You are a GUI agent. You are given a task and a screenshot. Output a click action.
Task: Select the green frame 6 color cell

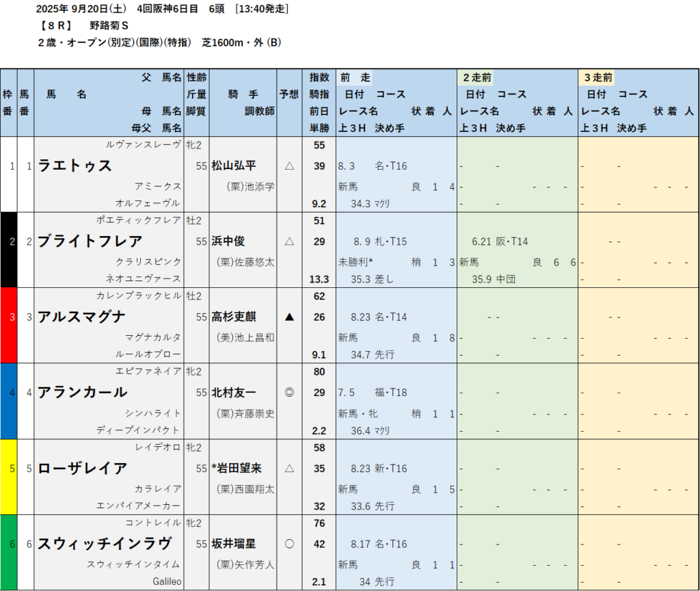tap(8, 551)
